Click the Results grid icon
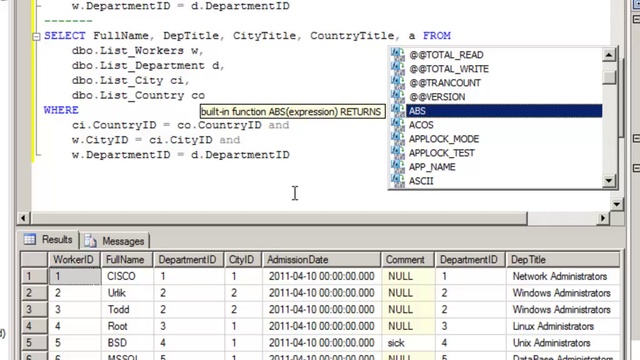 click(30, 239)
